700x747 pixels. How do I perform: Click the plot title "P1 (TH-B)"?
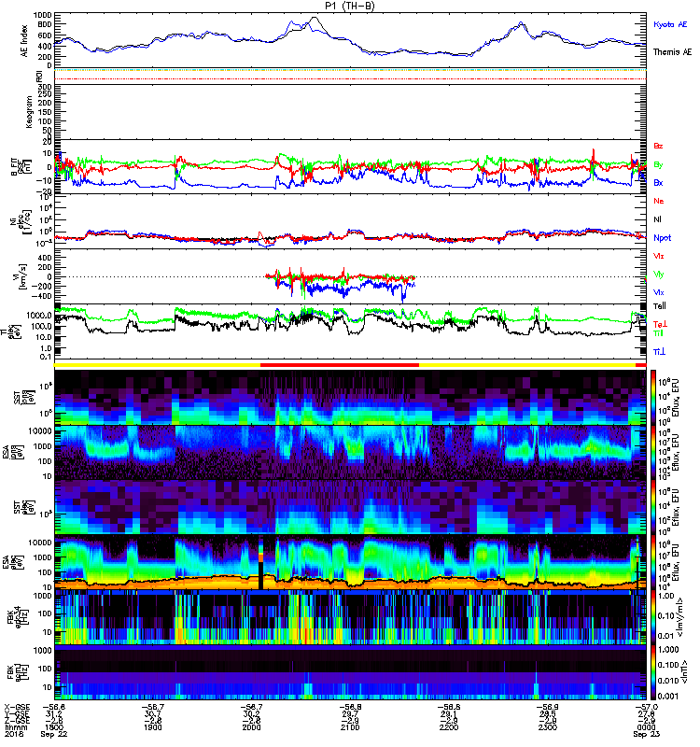pos(350,6)
